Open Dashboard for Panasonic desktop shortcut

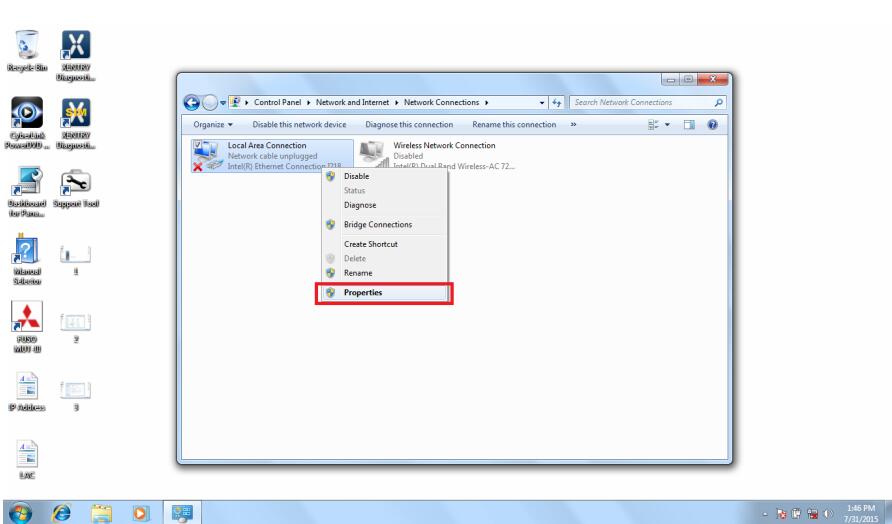click(x=27, y=192)
